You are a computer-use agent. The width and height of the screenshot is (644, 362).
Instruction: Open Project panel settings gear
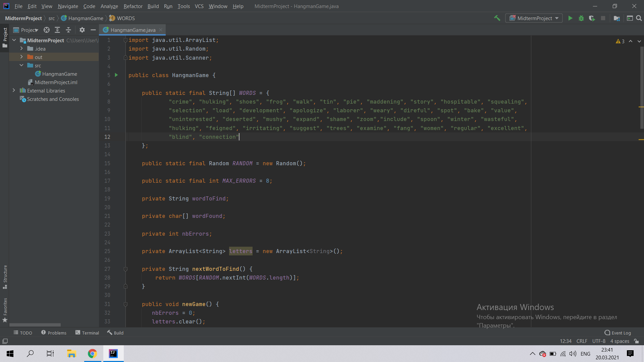click(x=82, y=30)
